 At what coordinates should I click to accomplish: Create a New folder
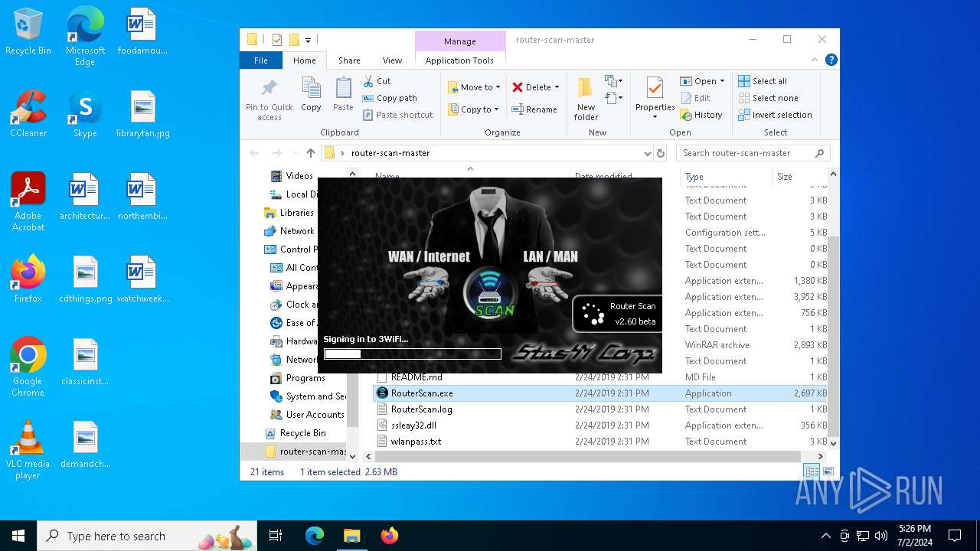586,99
